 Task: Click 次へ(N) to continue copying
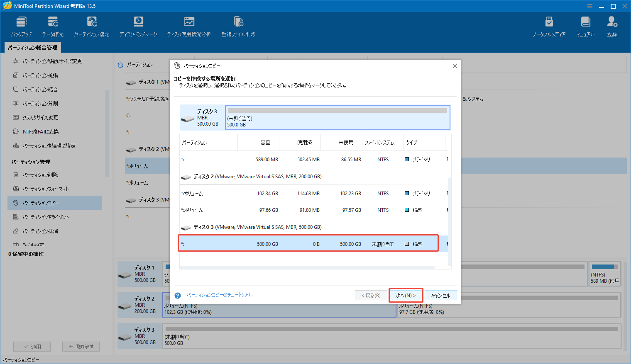tap(406, 295)
